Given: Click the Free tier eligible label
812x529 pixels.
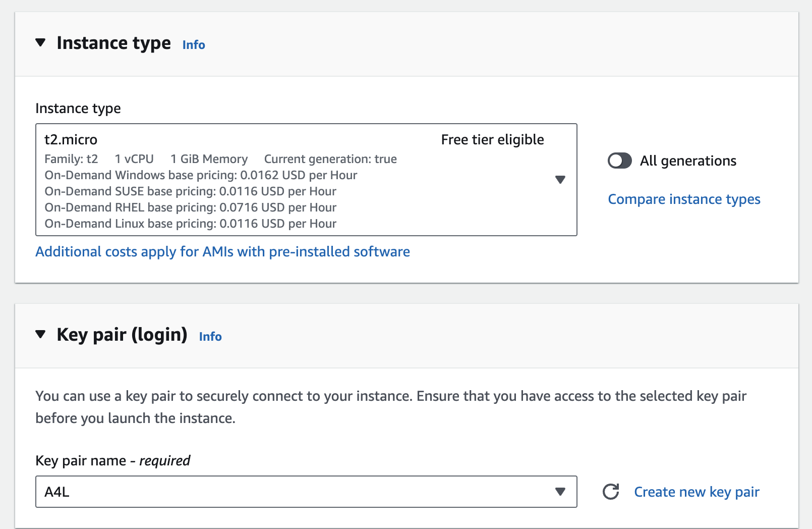Looking at the screenshot, I should pyautogui.click(x=493, y=140).
